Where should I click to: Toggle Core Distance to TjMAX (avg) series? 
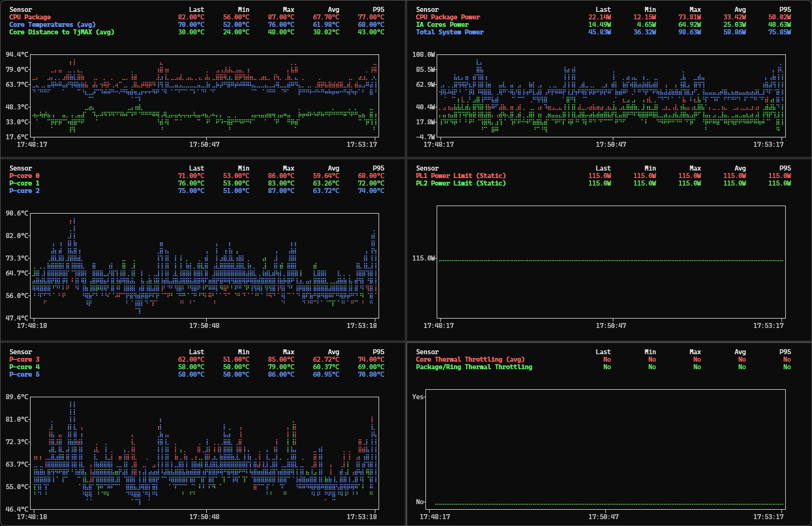pyautogui.click(x=61, y=32)
